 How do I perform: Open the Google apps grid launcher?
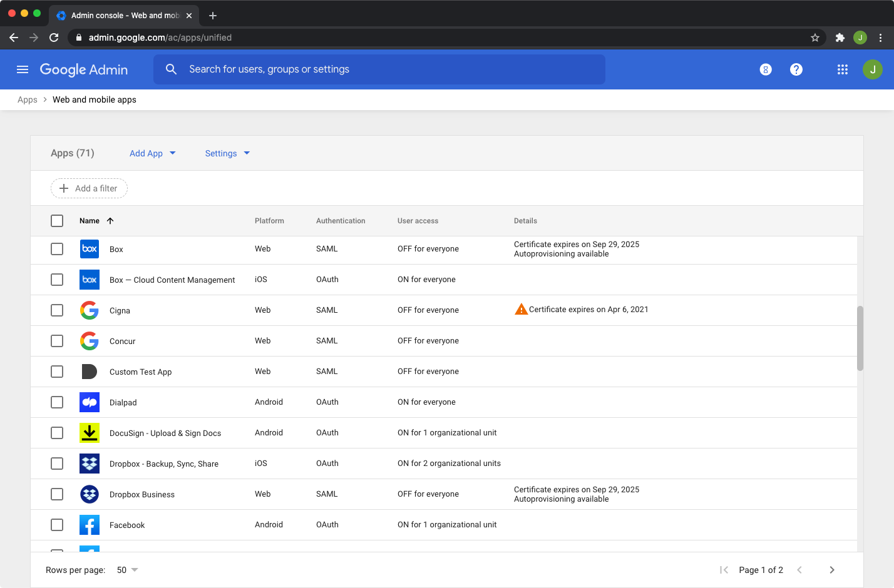coord(843,69)
